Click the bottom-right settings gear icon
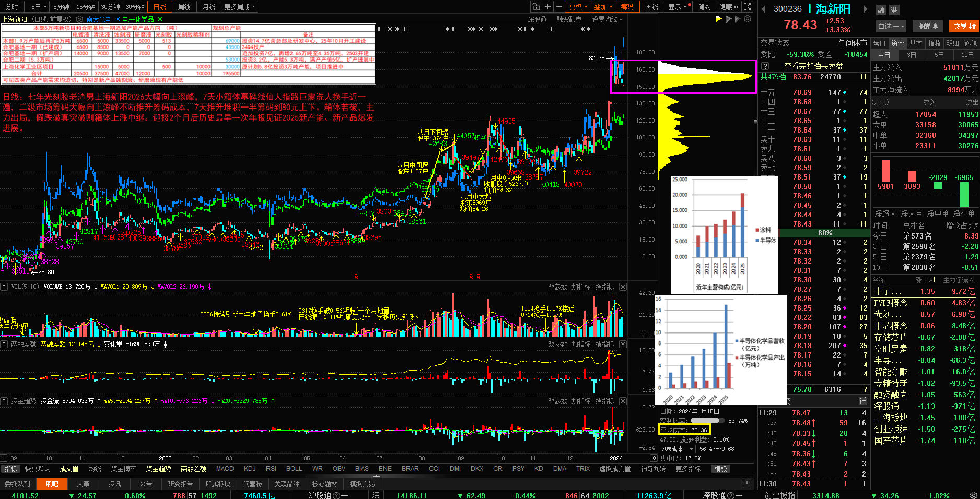Screen dimensions: 980x499 [973, 495]
